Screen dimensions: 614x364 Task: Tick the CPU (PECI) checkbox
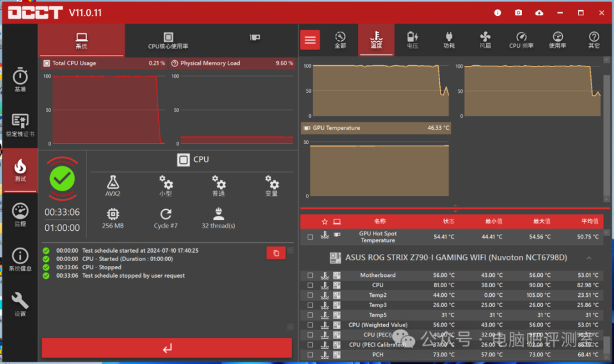point(310,335)
